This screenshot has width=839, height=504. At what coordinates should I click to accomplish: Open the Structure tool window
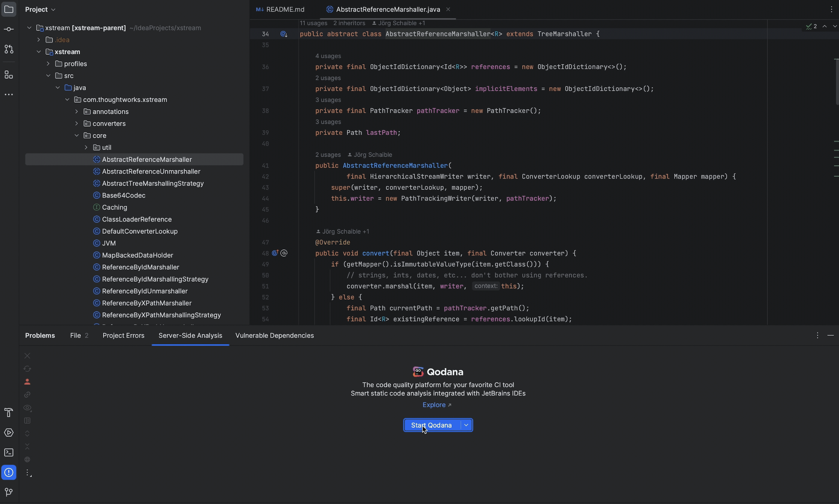click(9, 74)
